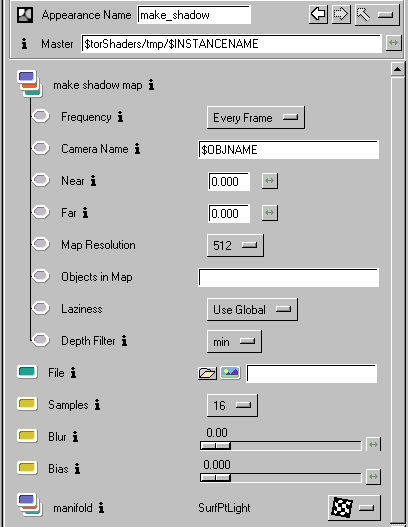Viewport: 408px width, 527px height.
Task: Open the pointer tool menu at top right
Action: tap(377, 15)
